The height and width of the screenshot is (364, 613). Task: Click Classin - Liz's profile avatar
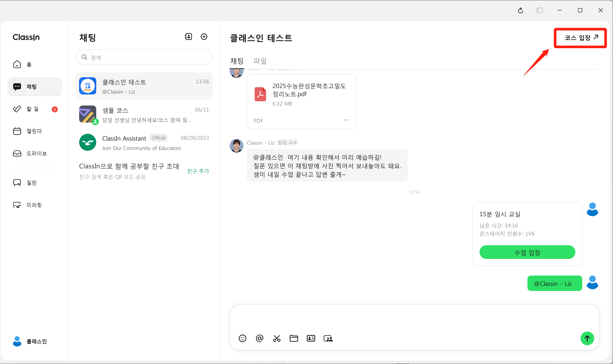tap(237, 146)
